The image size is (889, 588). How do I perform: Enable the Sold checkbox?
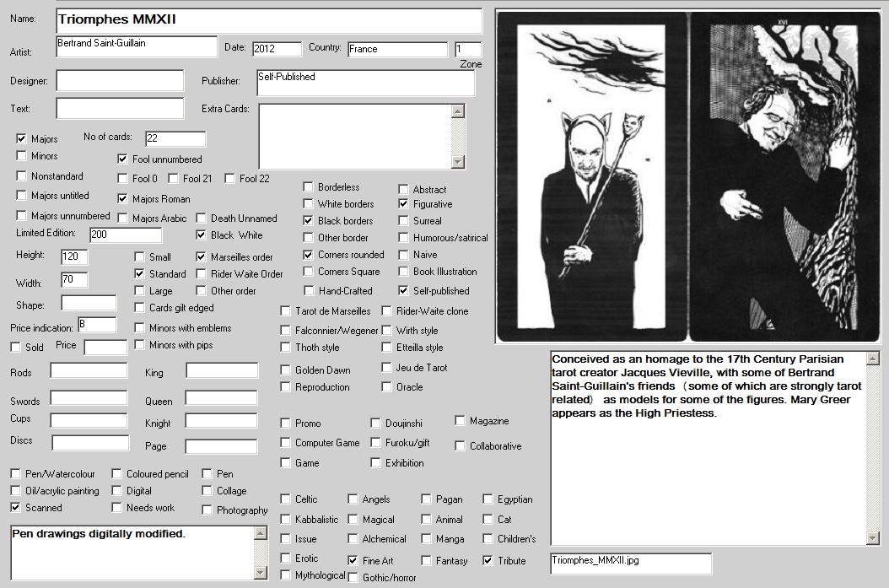coord(16,347)
